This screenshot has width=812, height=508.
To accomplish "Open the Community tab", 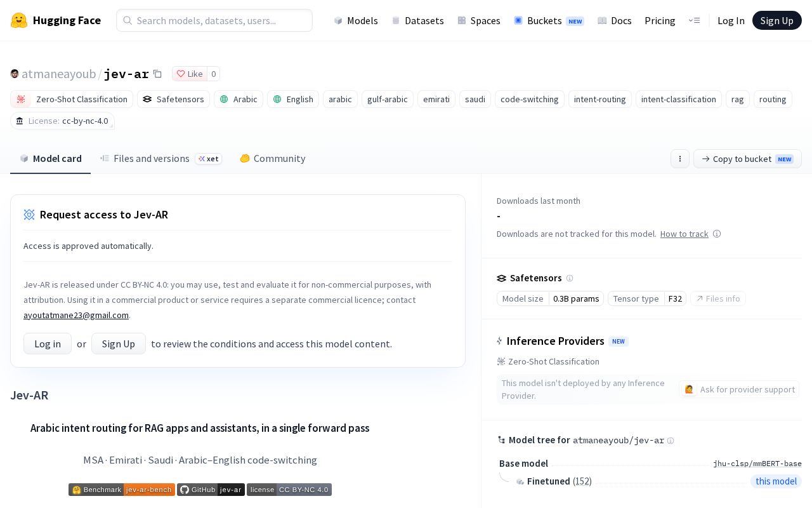I will coord(273,159).
